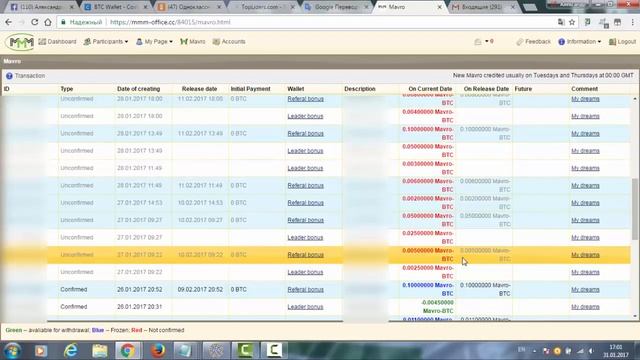Open My dreams link in 0.10000000 Confirmed row
This screenshot has width=640, height=360.
585,289
